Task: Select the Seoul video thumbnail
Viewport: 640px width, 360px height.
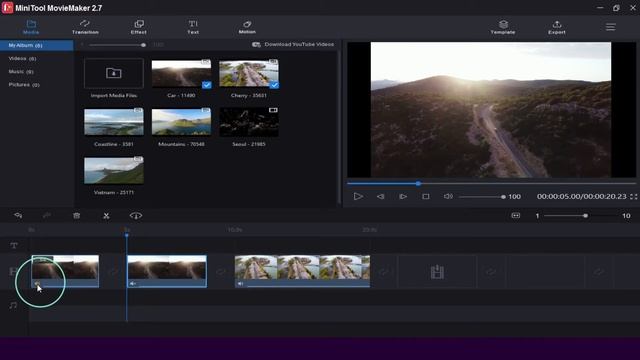Action: pos(249,122)
